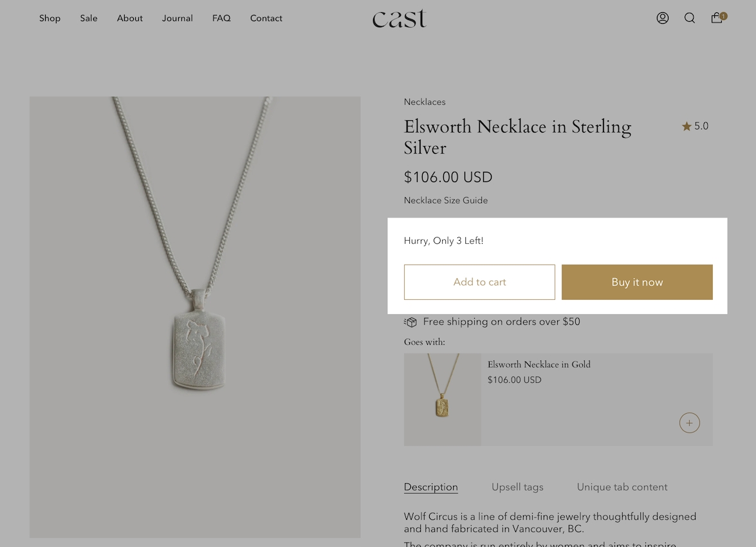The height and width of the screenshot is (547, 756).
Task: Click the cast logo
Action: coord(399,18)
